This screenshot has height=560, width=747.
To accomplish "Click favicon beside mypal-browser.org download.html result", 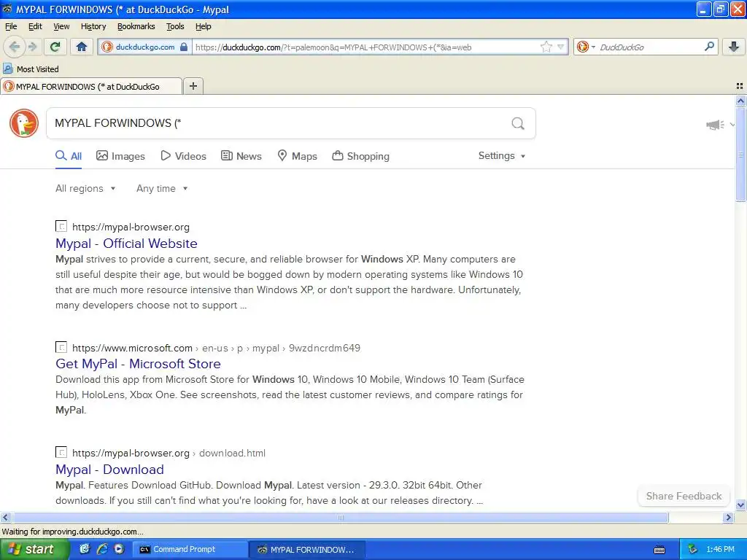I will tap(61, 452).
